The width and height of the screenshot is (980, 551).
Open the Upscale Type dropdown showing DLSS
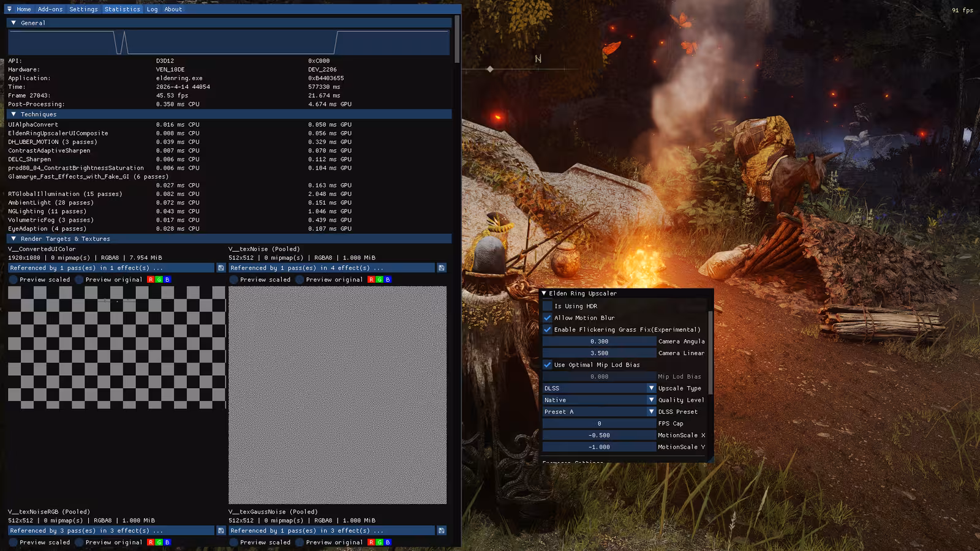[599, 388]
